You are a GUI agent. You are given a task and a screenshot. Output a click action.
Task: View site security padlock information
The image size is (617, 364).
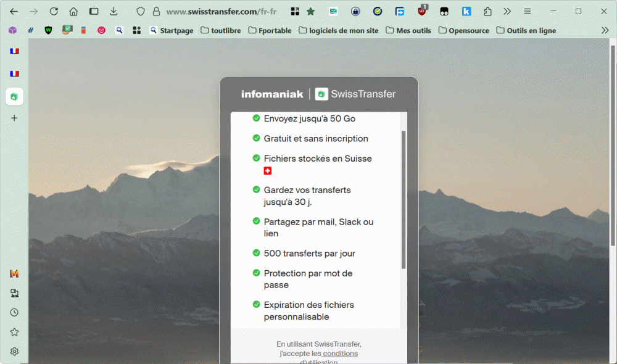pos(156,11)
